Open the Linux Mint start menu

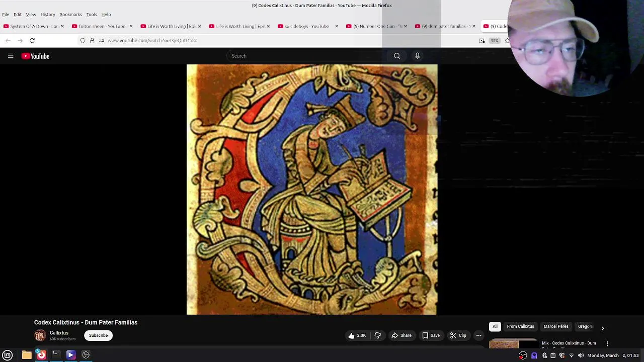click(8, 355)
